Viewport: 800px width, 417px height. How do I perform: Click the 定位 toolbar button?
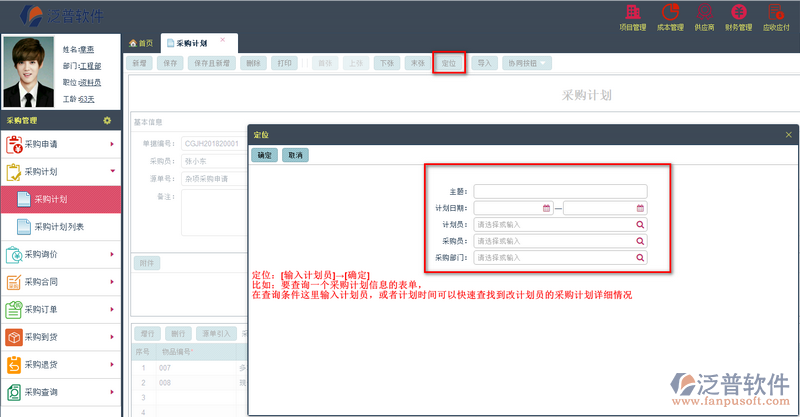(448, 63)
